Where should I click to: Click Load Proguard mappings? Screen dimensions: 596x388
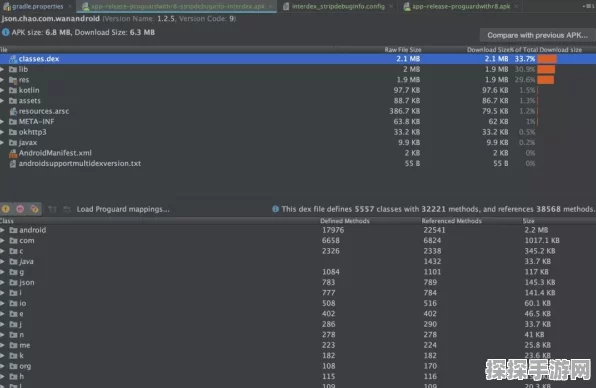(x=123, y=209)
